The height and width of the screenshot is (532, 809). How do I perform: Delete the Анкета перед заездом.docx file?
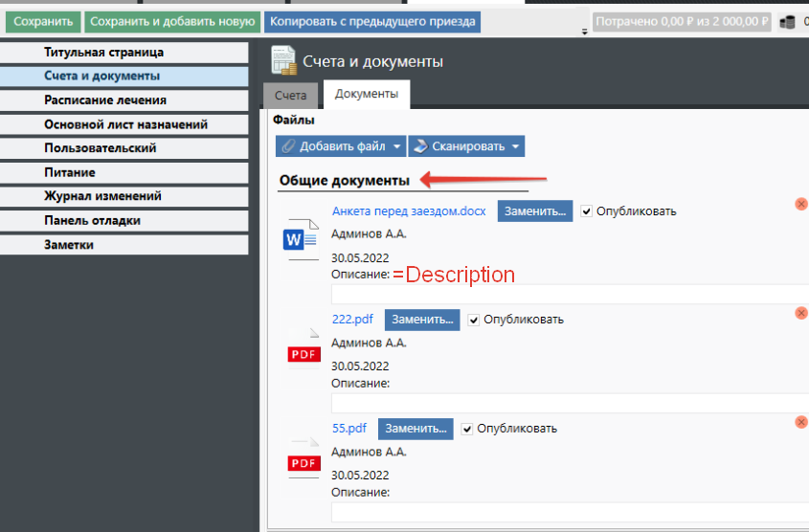tap(800, 204)
